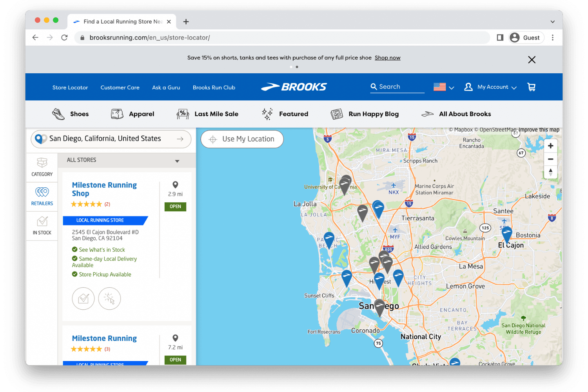Click the second promo carousel dot

[x=297, y=67]
